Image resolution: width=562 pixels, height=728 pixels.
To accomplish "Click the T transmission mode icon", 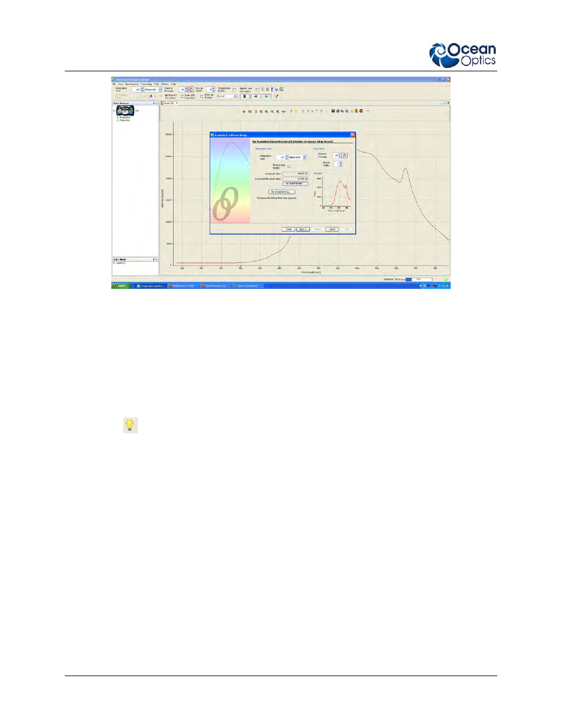I will 317,111.
